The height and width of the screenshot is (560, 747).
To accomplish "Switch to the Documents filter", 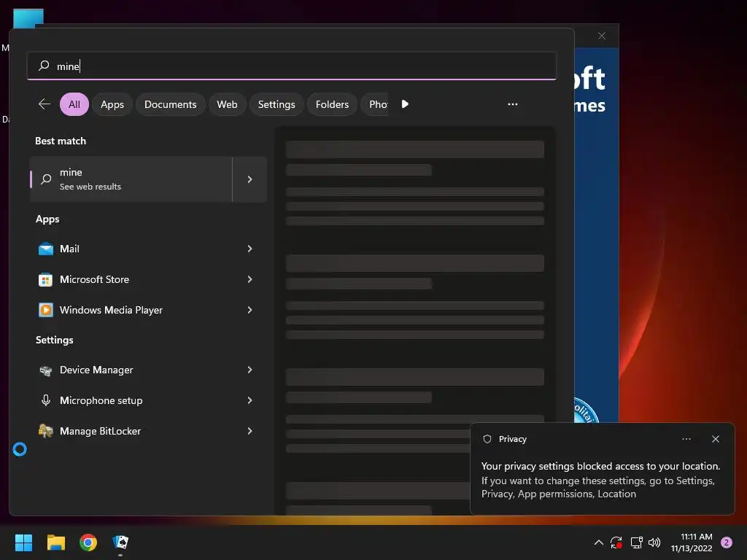I will click(171, 104).
